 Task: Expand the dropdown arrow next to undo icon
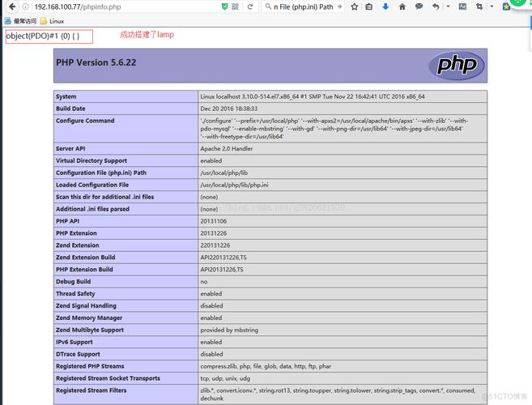click(448, 6)
